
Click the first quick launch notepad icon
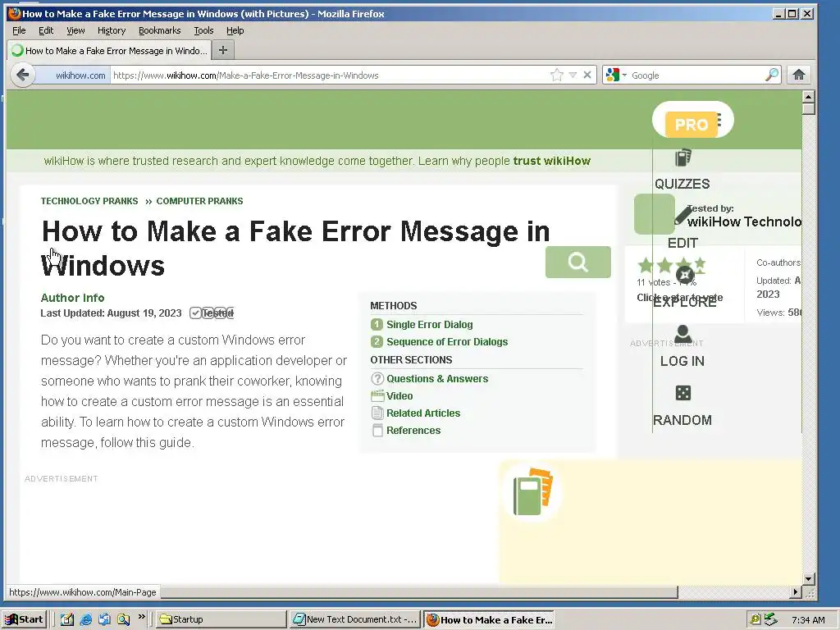pos(67,619)
